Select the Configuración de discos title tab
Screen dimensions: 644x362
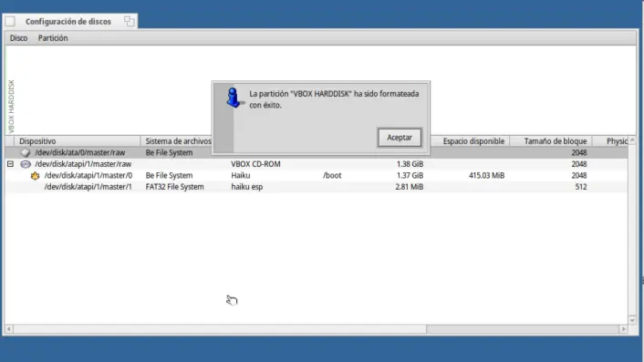68,21
